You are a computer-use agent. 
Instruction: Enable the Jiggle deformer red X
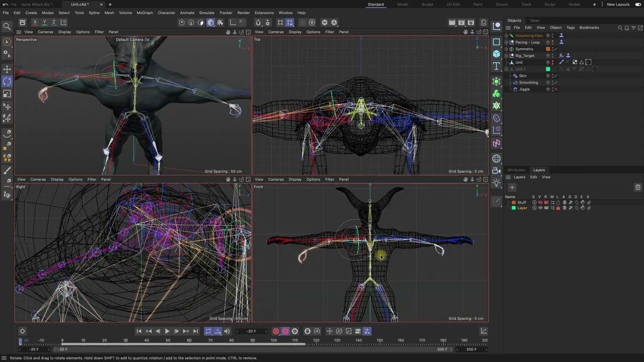coord(555,89)
